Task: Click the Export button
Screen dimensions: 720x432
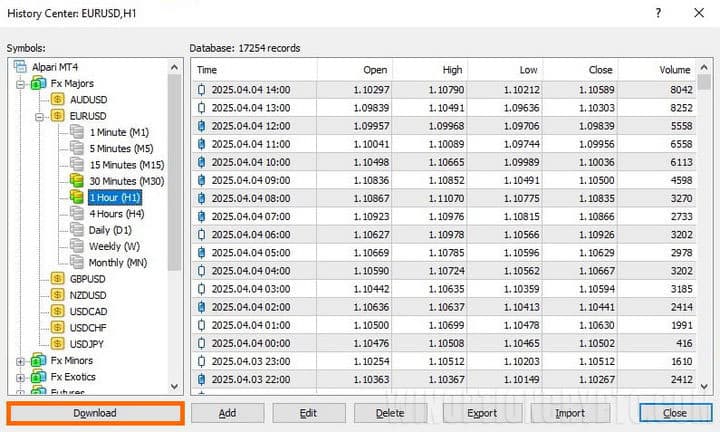Action: (x=481, y=412)
